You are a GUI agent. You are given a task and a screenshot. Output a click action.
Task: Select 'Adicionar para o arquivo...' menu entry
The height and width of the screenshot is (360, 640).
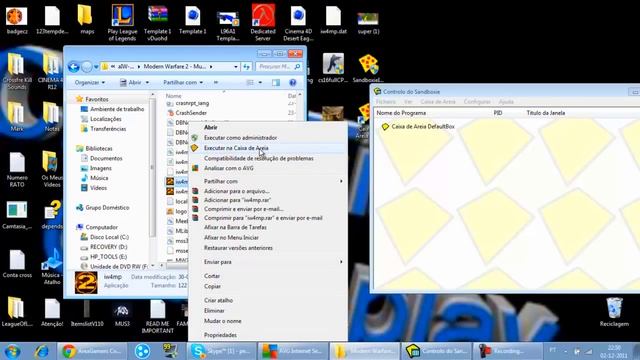tap(236, 191)
